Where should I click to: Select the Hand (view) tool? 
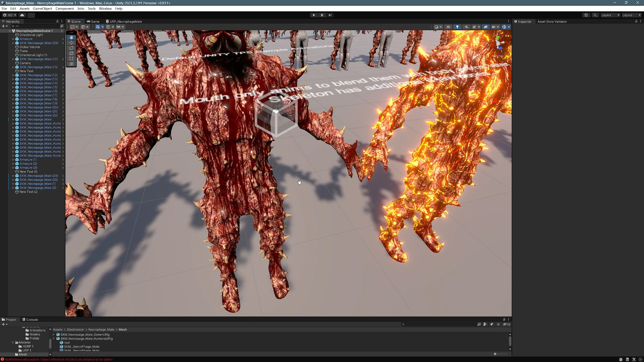[x=71, y=37]
